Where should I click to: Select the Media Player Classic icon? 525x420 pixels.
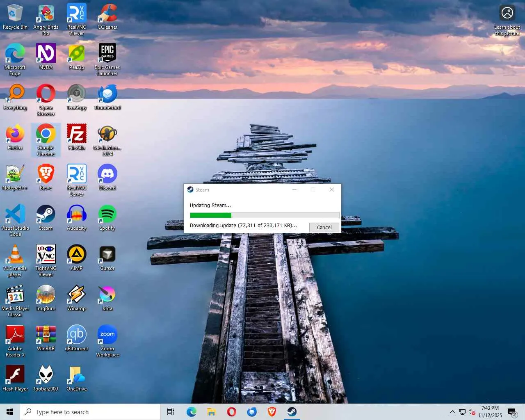tap(15, 301)
